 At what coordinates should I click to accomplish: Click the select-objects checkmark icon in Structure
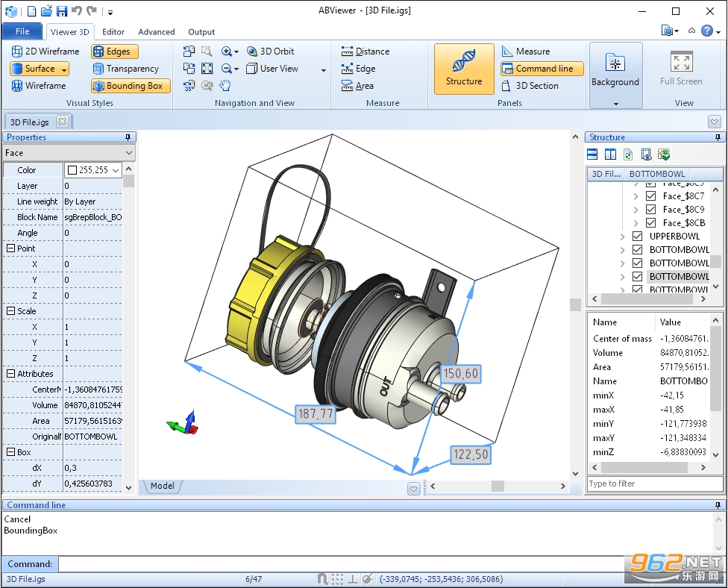pyautogui.click(x=664, y=154)
